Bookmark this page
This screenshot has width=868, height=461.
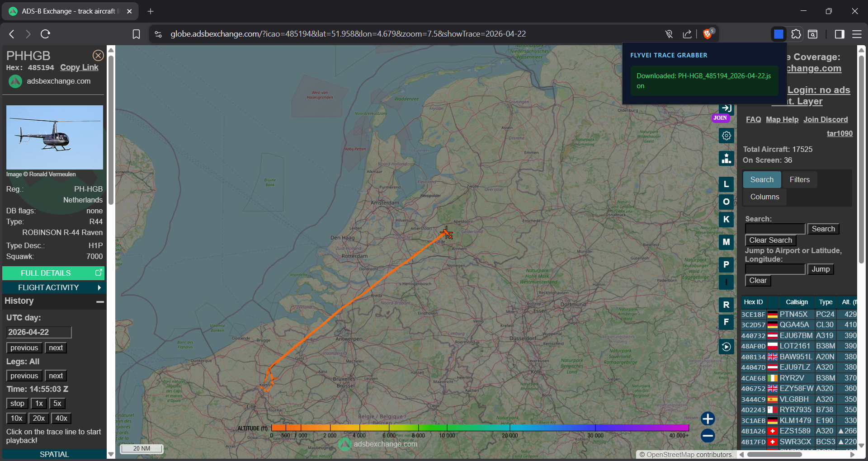[x=136, y=34]
